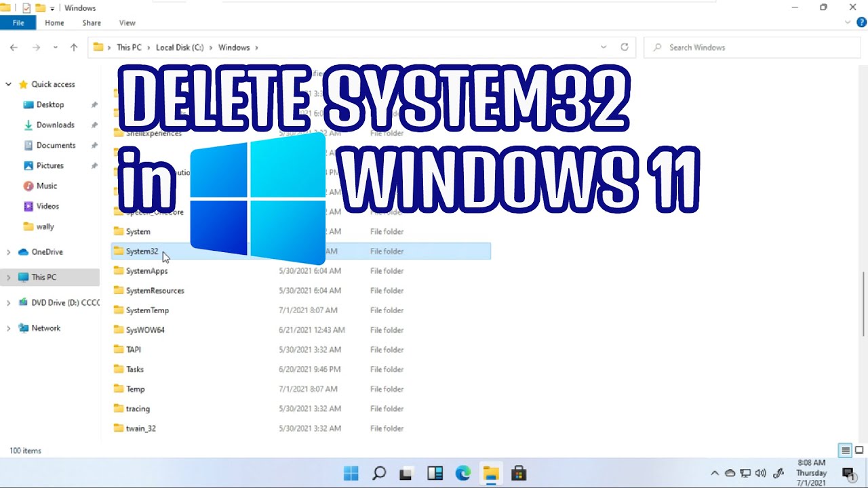Switch to Large icons view button
The image size is (868, 488).
click(859, 451)
